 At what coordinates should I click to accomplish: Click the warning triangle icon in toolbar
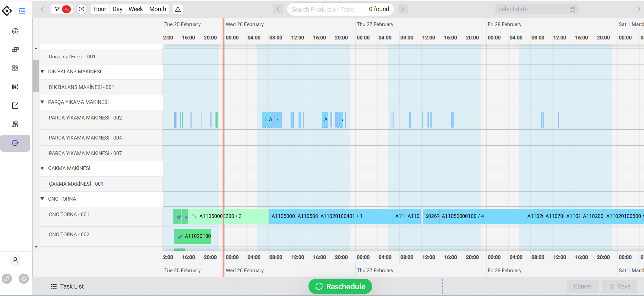point(178,9)
